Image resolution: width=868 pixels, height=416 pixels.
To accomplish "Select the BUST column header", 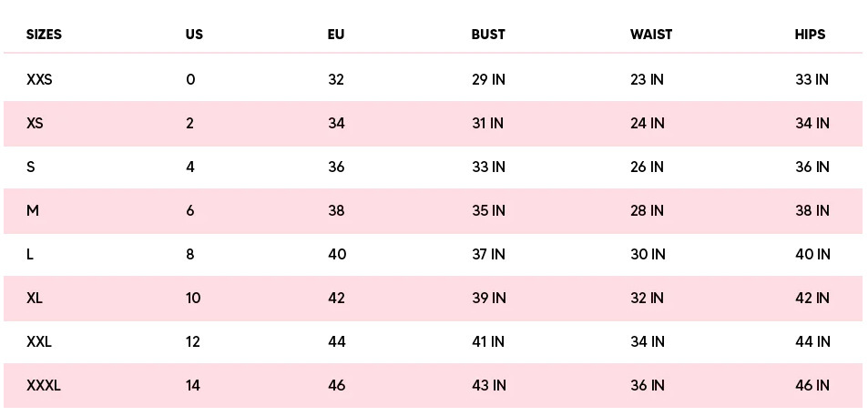I will (x=488, y=35).
